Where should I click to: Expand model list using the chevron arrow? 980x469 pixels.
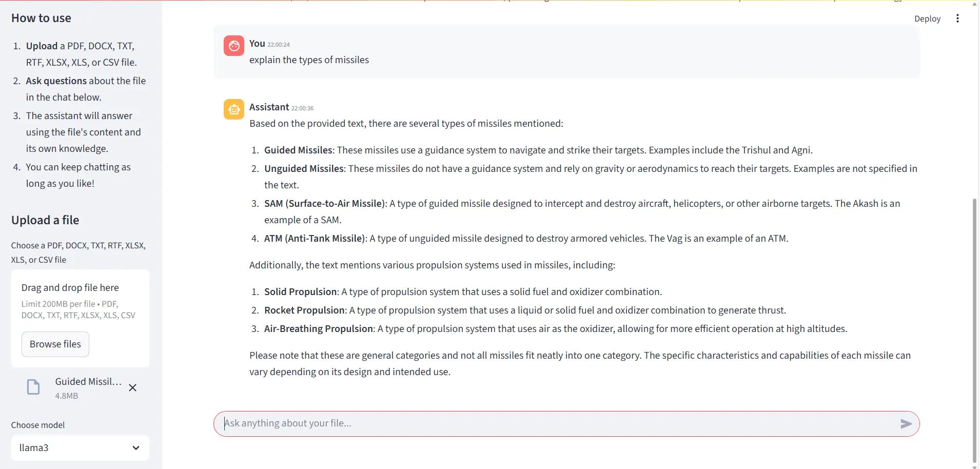pos(136,448)
